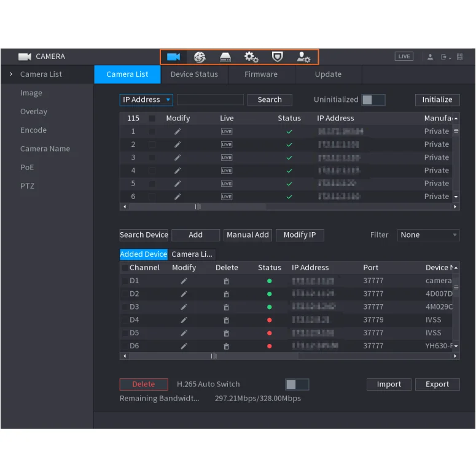Open the Filter None dropdown
The height and width of the screenshot is (476, 476).
coord(428,235)
